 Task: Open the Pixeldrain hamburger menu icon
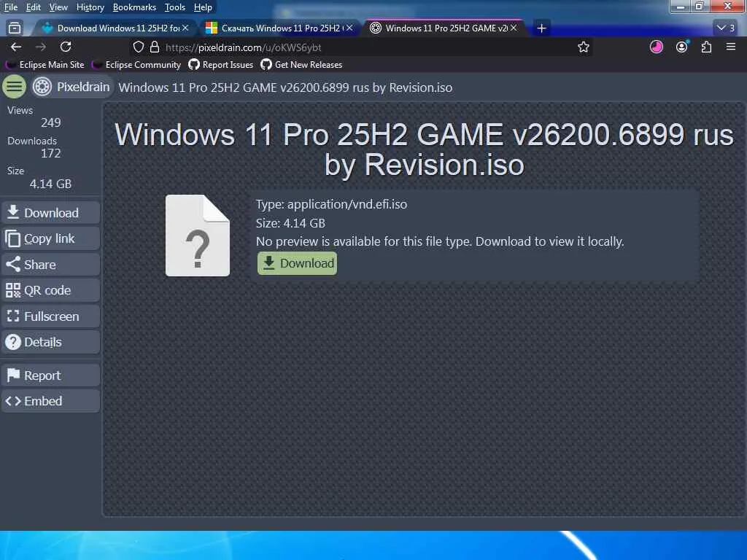15,87
